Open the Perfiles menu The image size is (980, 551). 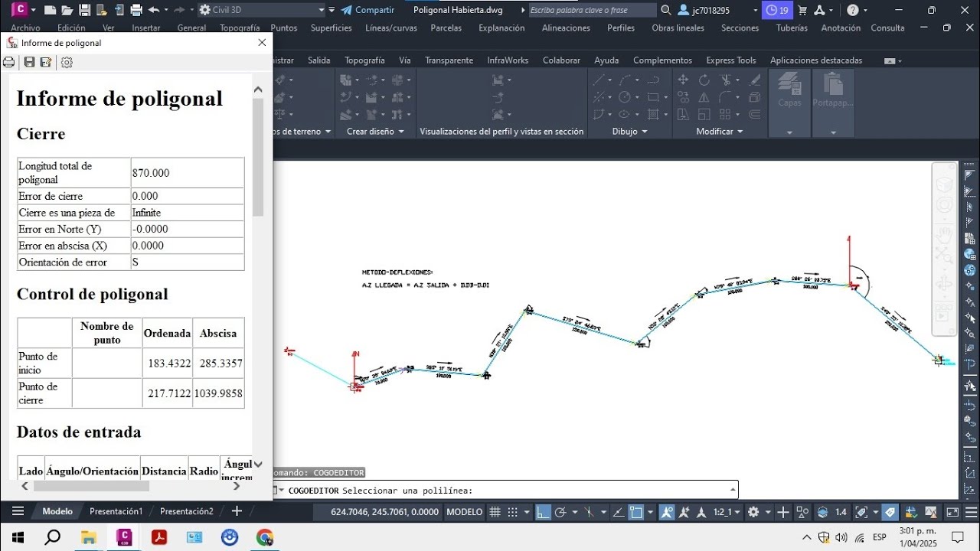pyautogui.click(x=621, y=28)
